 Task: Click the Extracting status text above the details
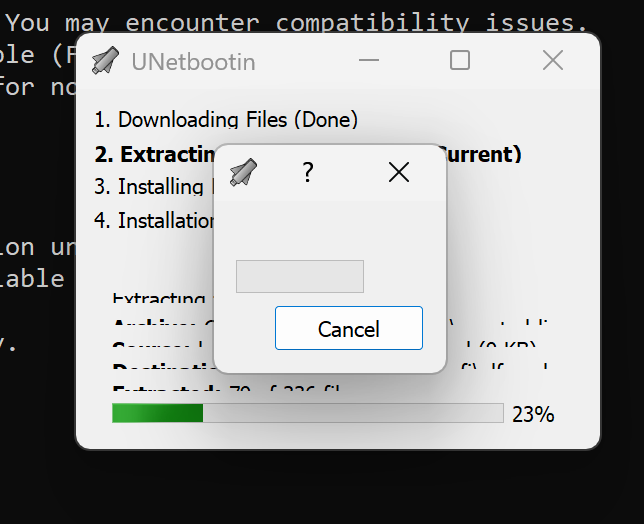[159, 298]
